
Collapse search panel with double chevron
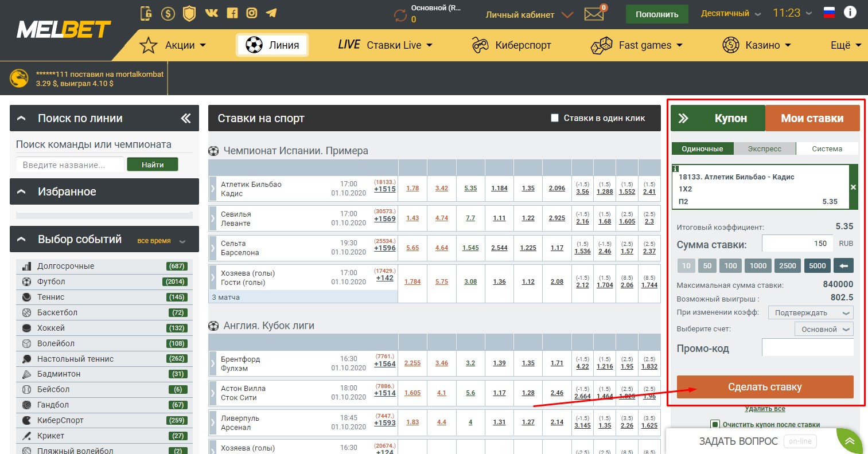(x=186, y=118)
